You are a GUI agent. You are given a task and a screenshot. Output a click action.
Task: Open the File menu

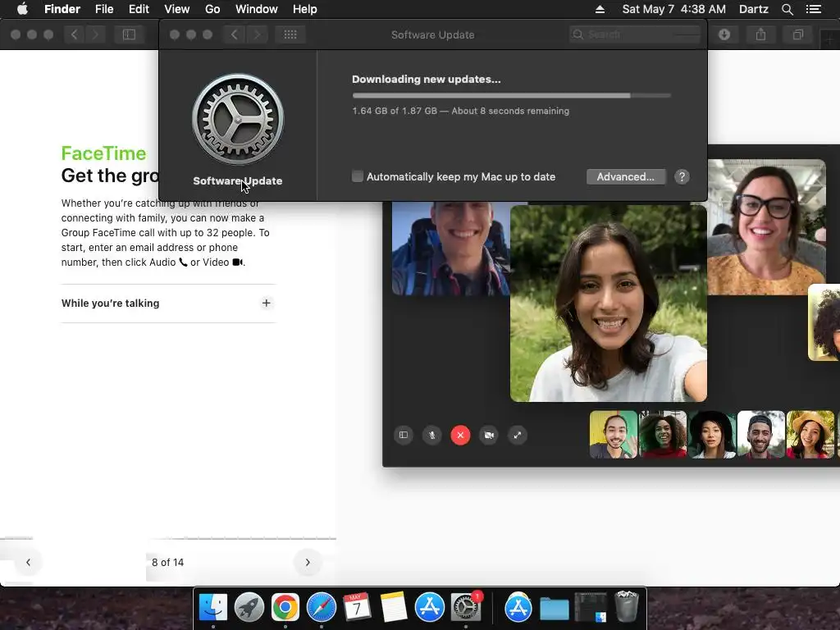click(104, 9)
